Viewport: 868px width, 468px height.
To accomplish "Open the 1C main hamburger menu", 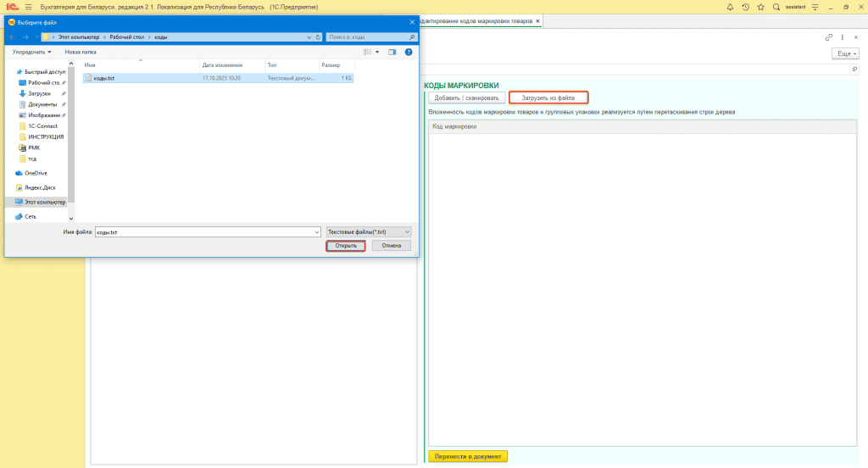I will (x=28, y=7).
